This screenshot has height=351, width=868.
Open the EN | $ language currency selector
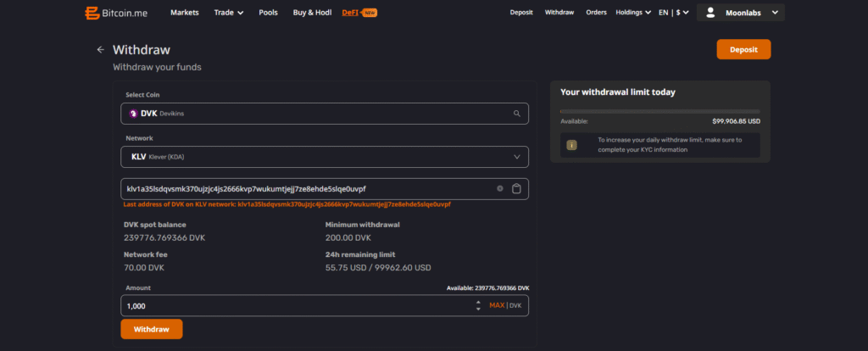[x=675, y=13]
